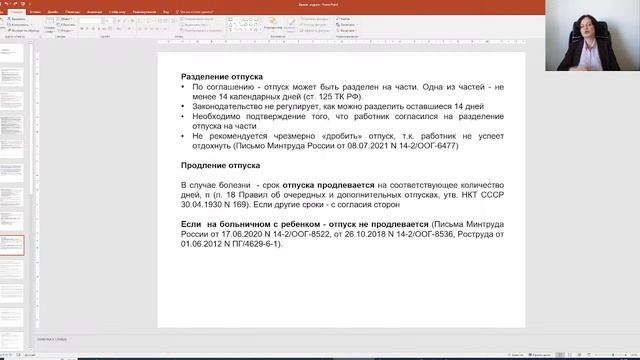This screenshot has width=640, height=360.
Task: Toggle text Shadow formatting
Action: (99, 29)
